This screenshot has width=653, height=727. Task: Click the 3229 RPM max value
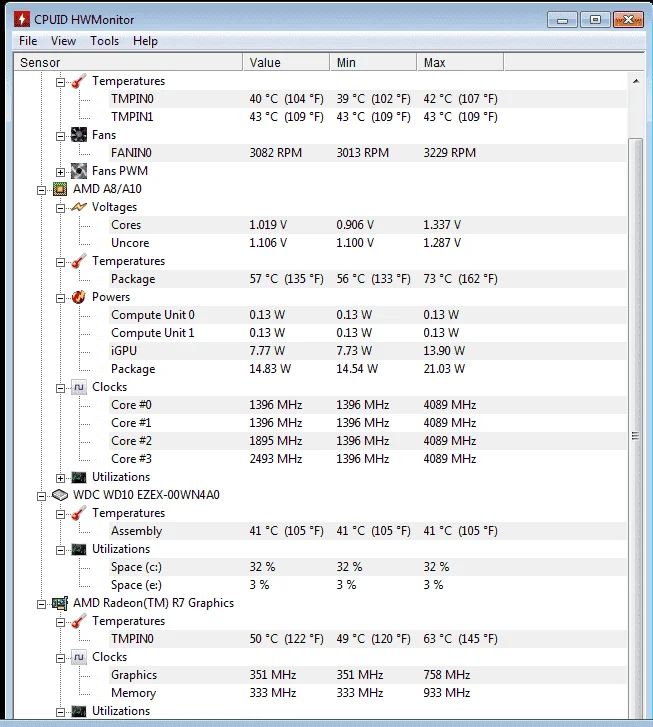pyautogui.click(x=449, y=153)
